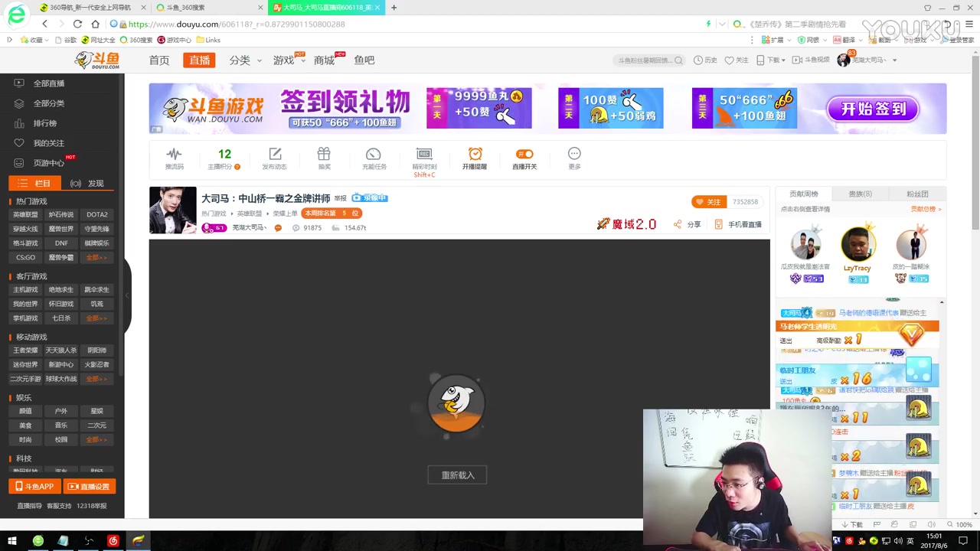This screenshot has height=551, width=980.
Task: Select 英雄联盟 game category
Action: 25,215
